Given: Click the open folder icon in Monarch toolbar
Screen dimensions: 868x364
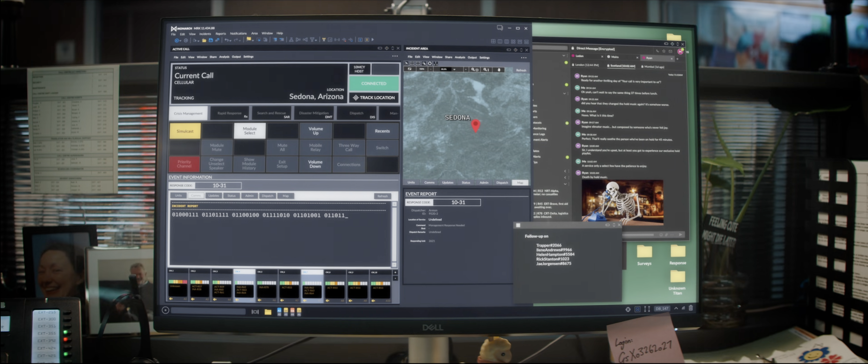Looking at the screenshot, I should pyautogui.click(x=204, y=40).
